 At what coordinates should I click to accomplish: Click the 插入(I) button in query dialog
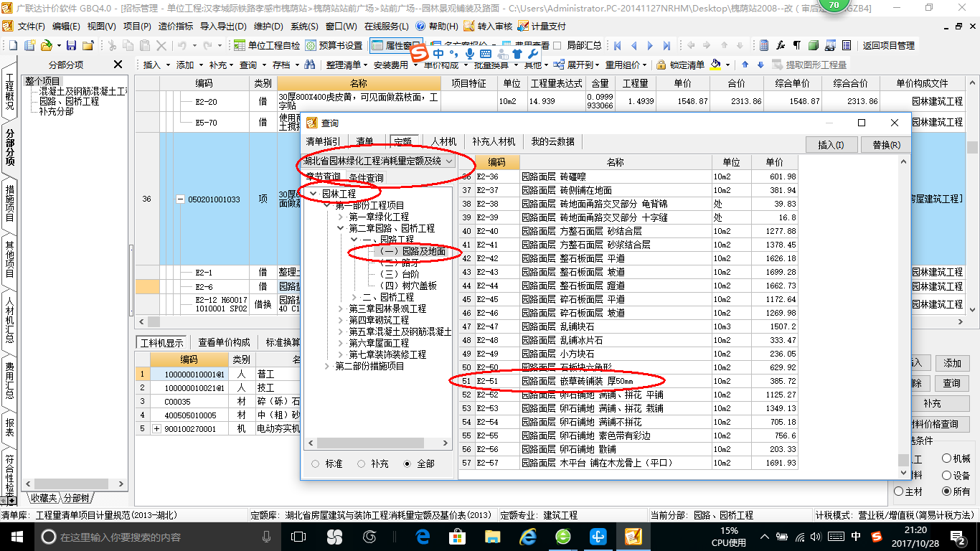pyautogui.click(x=831, y=144)
